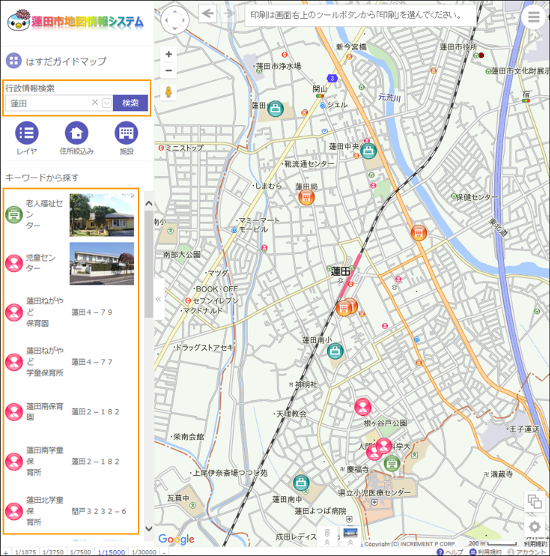This screenshot has height=556, width=550.
Task: Click the results list scrollbar thumb
Action: pos(149,264)
